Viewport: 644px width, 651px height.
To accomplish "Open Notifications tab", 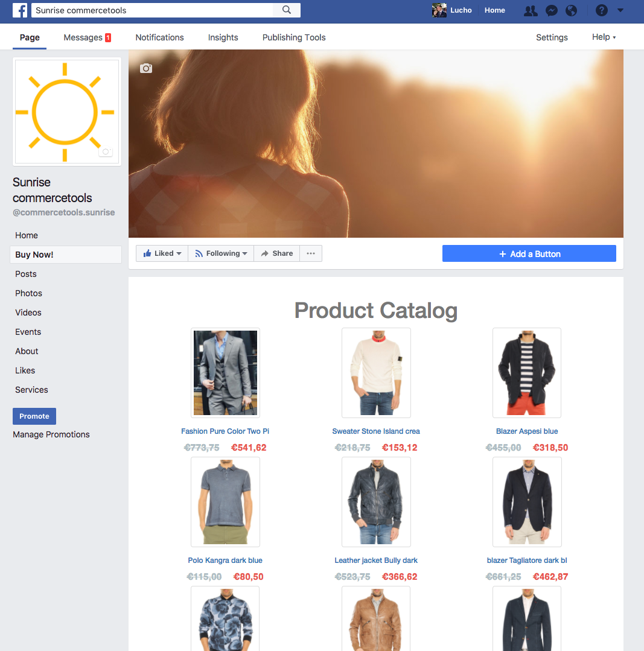I will 159,37.
